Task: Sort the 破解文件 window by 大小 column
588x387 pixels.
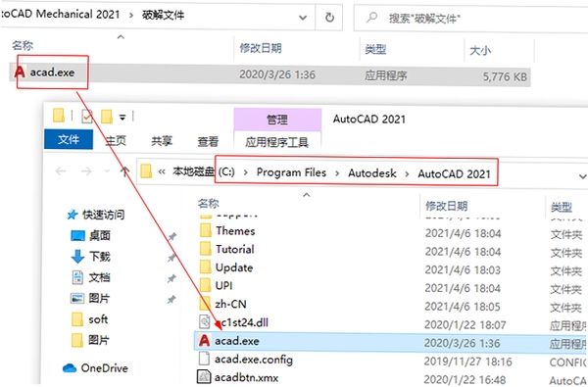Action: (480, 50)
